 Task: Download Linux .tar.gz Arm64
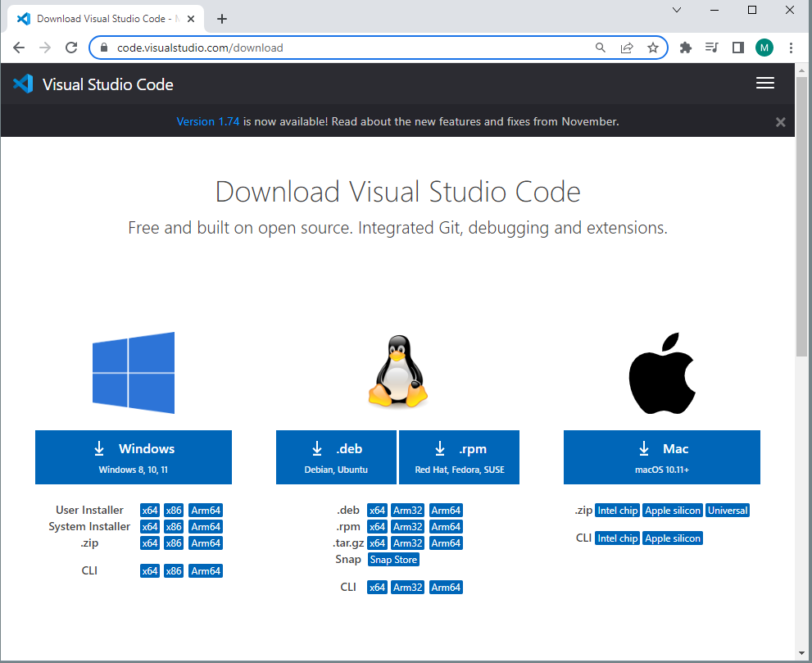(446, 543)
